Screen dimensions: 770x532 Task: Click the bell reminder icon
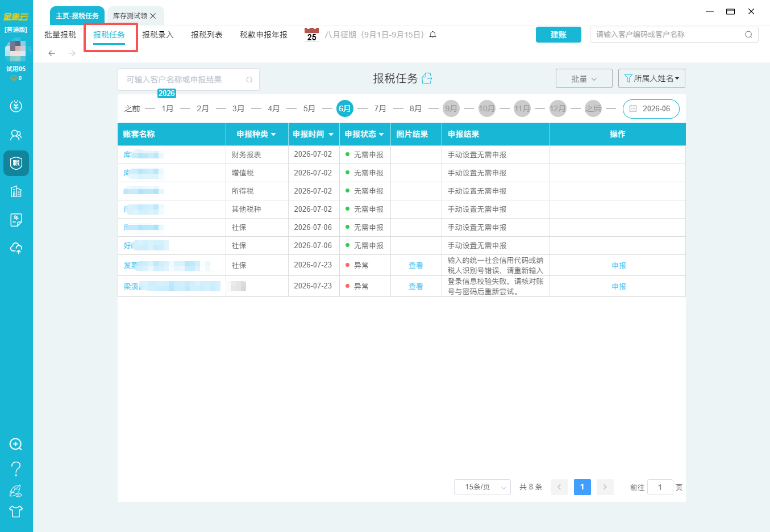coord(432,35)
